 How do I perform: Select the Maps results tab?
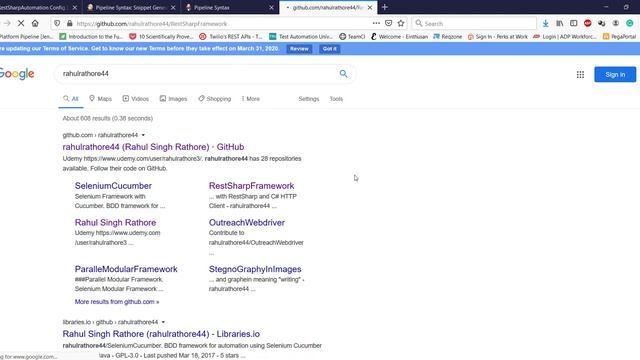click(100, 99)
